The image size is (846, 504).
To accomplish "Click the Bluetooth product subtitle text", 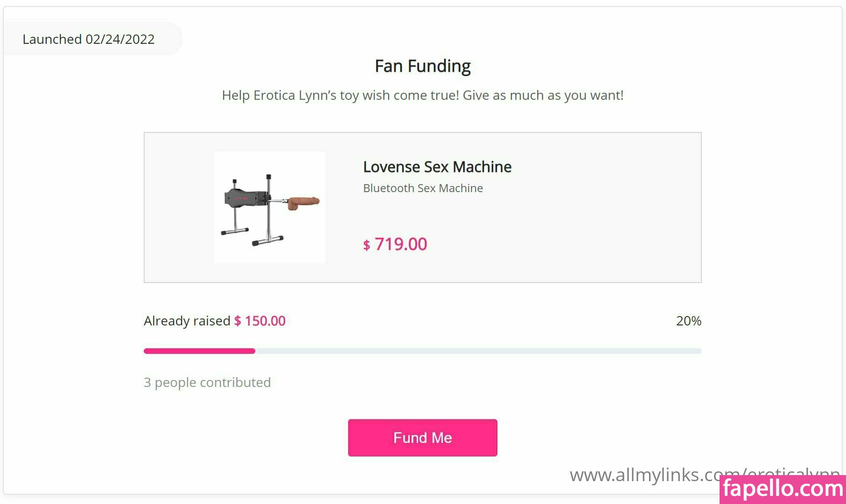I will 423,188.
